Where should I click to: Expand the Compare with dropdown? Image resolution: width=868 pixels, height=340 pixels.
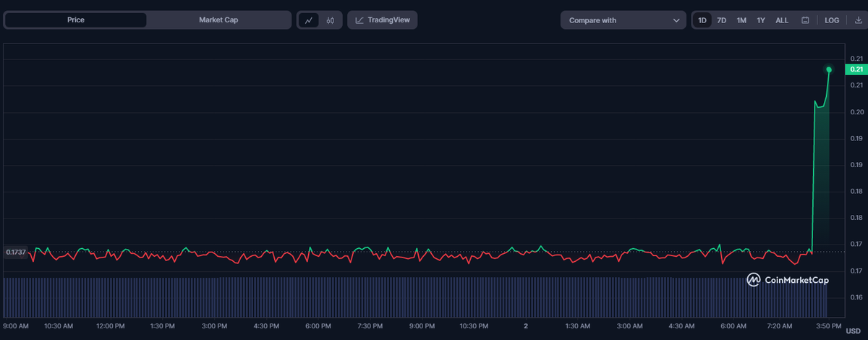click(623, 20)
